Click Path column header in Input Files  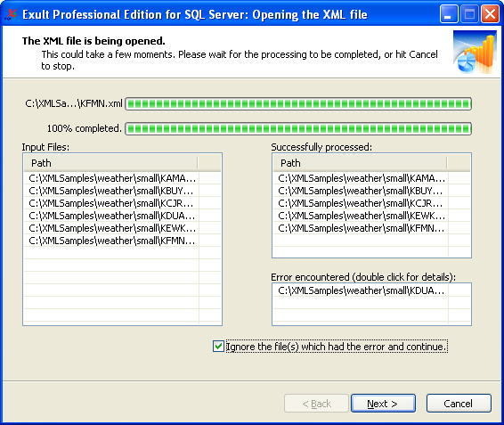tap(111, 163)
